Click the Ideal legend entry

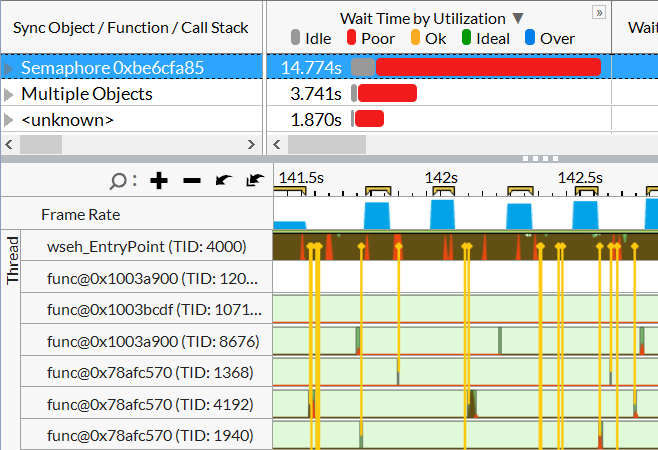pyautogui.click(x=486, y=38)
